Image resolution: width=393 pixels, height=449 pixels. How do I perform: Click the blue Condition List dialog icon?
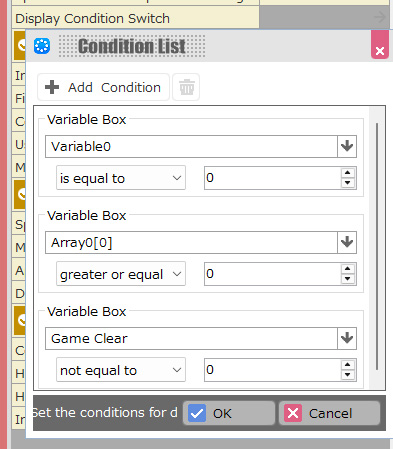[x=42, y=46]
